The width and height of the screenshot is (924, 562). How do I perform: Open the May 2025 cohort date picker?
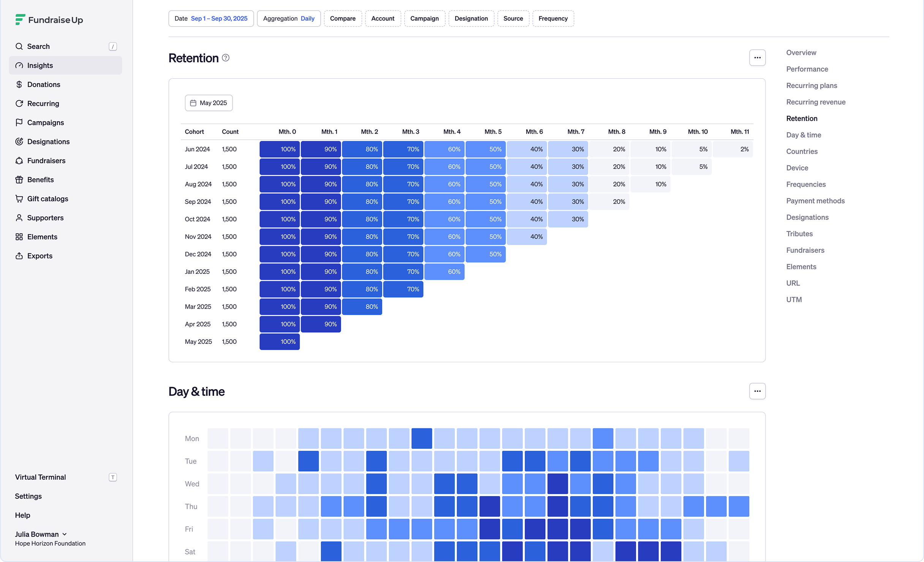pos(209,103)
